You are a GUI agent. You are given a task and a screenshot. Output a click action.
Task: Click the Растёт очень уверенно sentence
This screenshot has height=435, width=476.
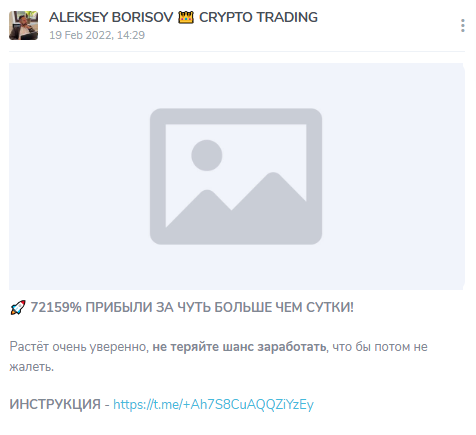pyautogui.click(x=78, y=347)
